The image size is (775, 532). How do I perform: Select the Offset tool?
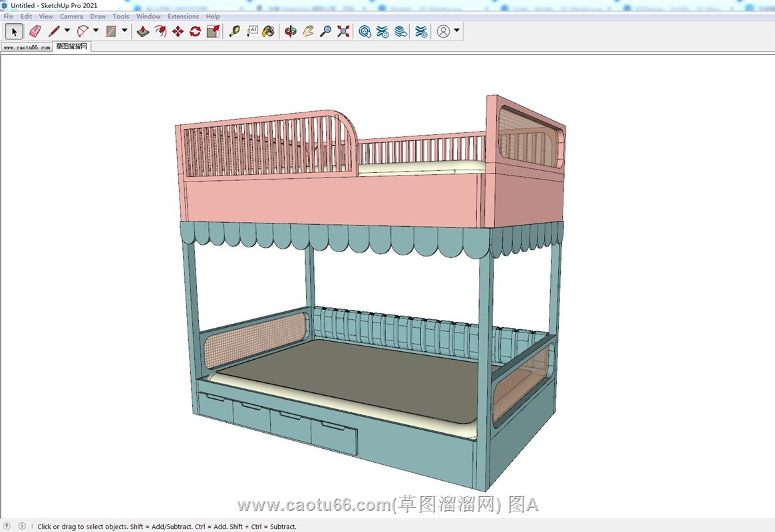coord(160,32)
